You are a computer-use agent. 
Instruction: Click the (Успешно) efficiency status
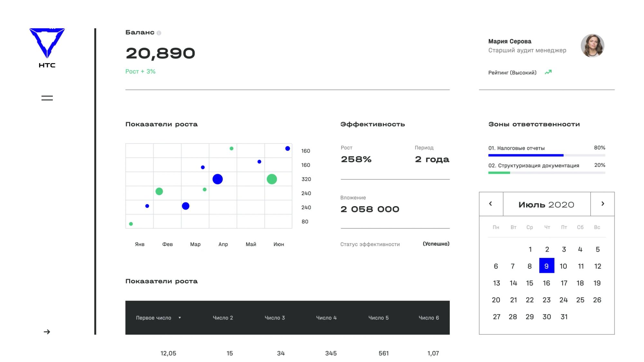(436, 244)
